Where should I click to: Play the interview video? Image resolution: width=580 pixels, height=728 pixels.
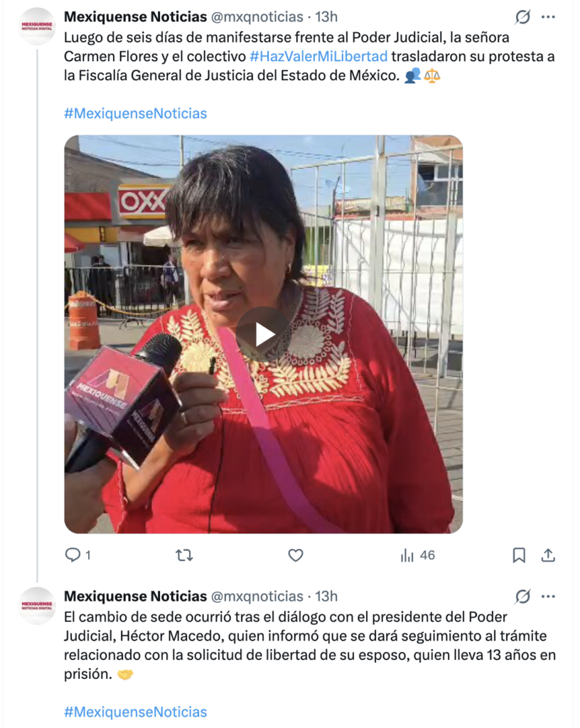263,334
